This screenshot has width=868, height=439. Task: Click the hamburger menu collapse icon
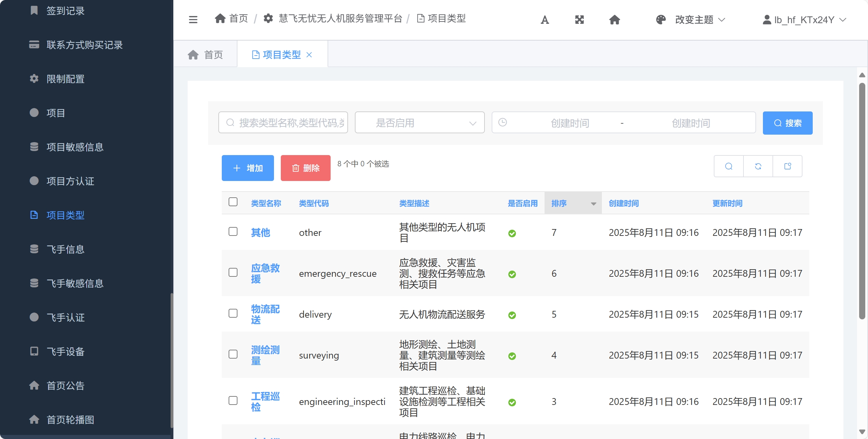coord(193,19)
